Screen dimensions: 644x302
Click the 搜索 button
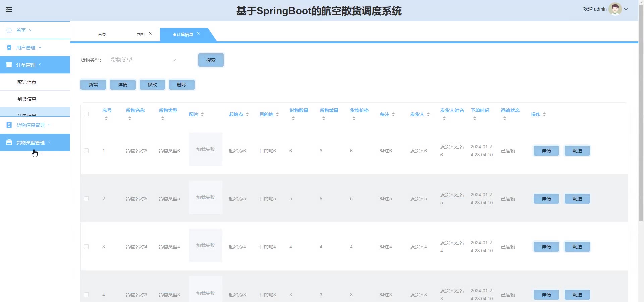pyautogui.click(x=211, y=60)
